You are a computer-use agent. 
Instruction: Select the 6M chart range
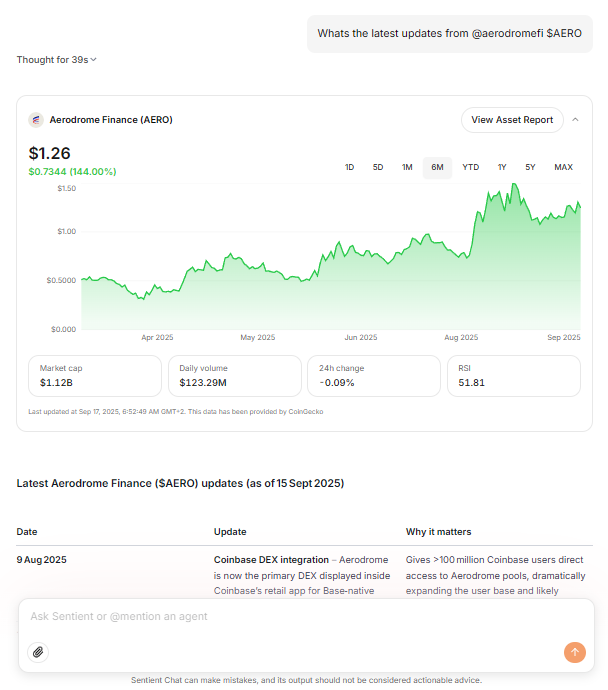(x=437, y=167)
